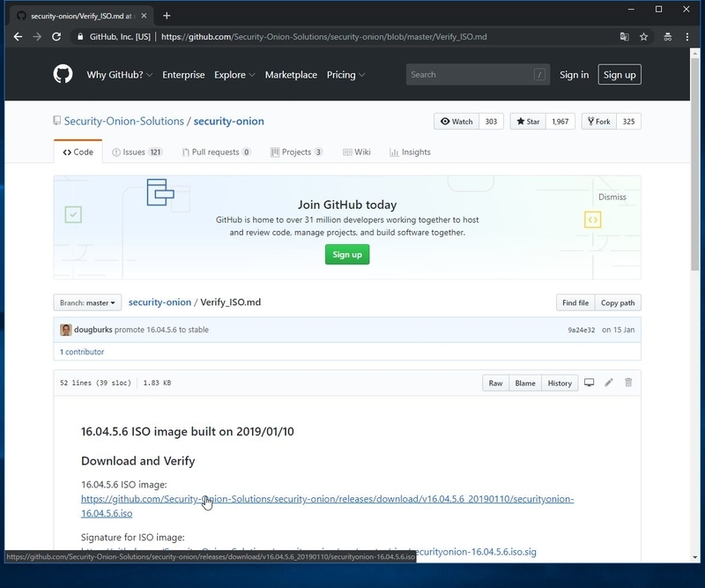Click the repository icon before Security-Onion-Solutions
705x588 pixels.
coord(57,121)
